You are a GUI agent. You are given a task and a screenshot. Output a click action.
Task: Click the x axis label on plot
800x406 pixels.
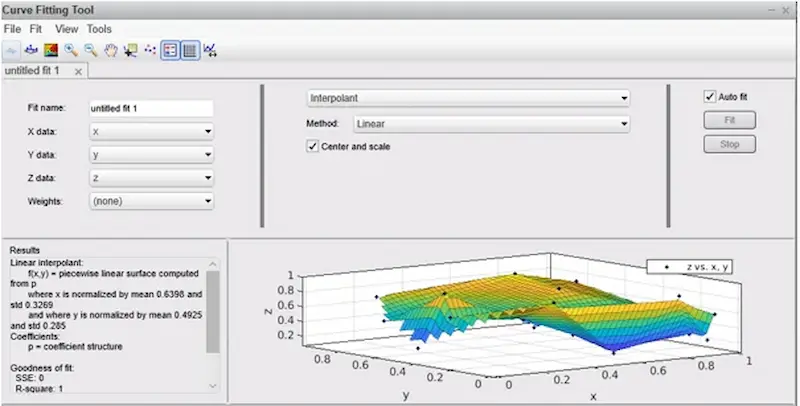593,396
